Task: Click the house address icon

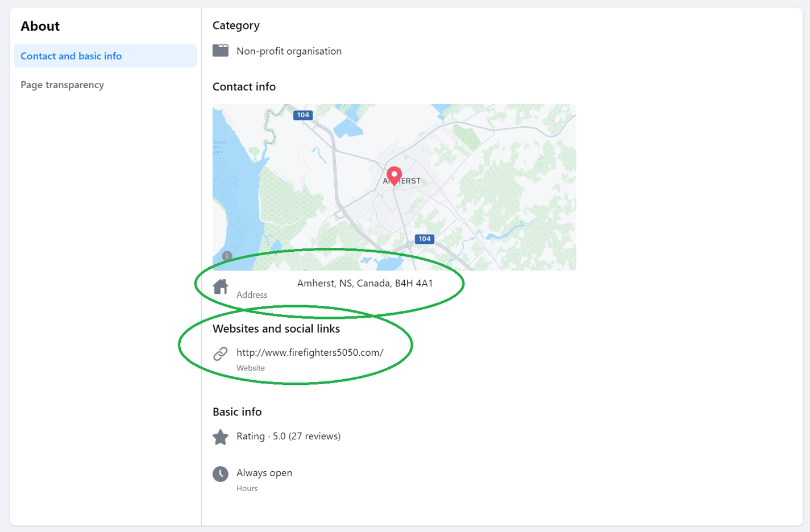Action: (x=221, y=286)
